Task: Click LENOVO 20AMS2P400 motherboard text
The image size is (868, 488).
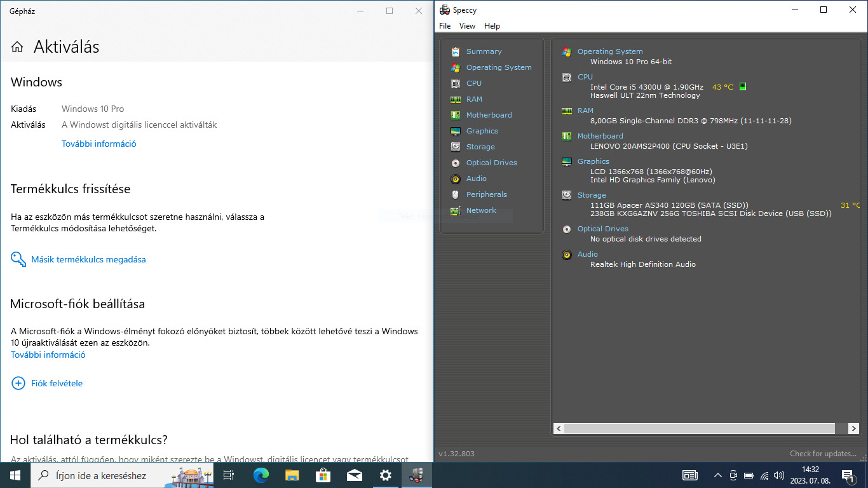Action: 668,146
